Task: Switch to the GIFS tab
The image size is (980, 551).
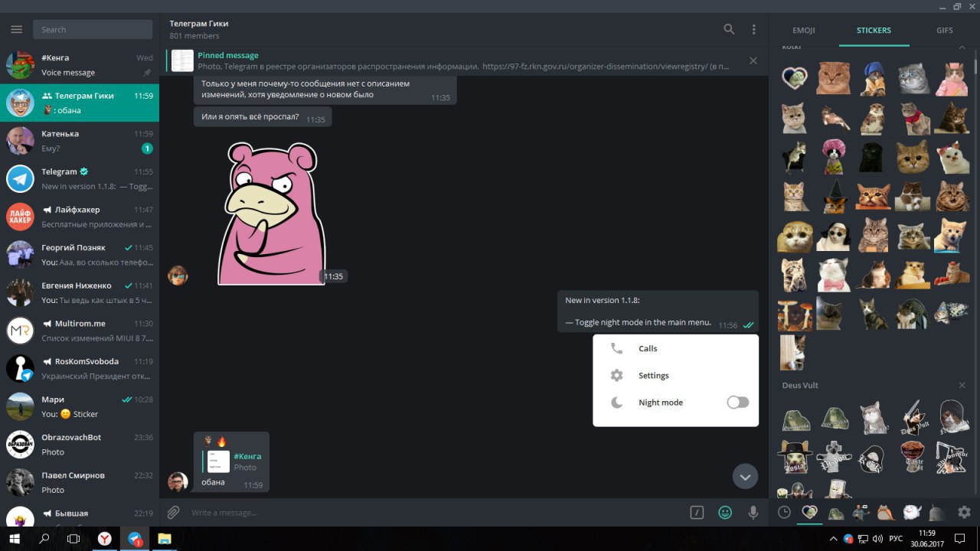Action: [x=945, y=31]
